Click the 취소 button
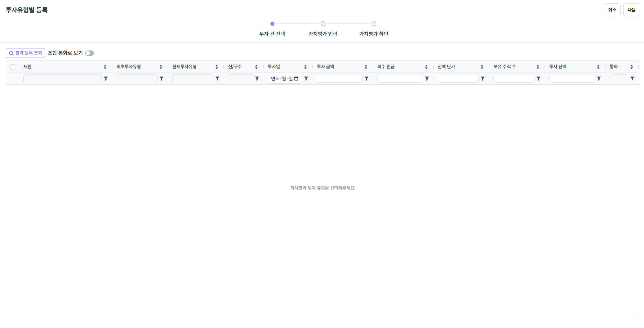Screen dimensions: 644x328 point(612,10)
